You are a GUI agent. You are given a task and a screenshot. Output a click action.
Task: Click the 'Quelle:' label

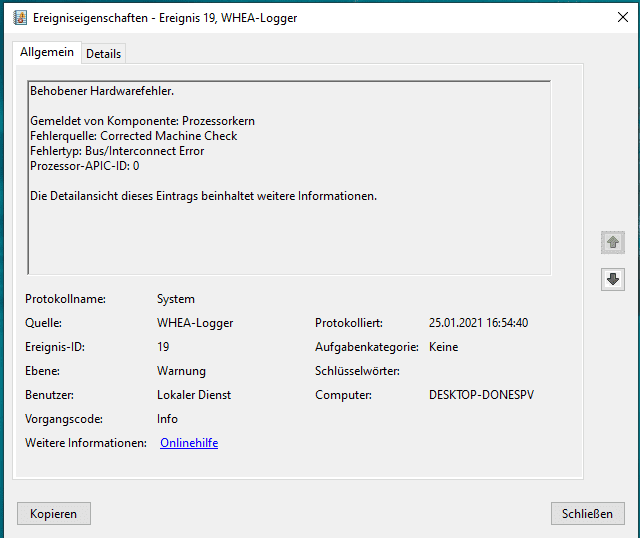point(43,323)
